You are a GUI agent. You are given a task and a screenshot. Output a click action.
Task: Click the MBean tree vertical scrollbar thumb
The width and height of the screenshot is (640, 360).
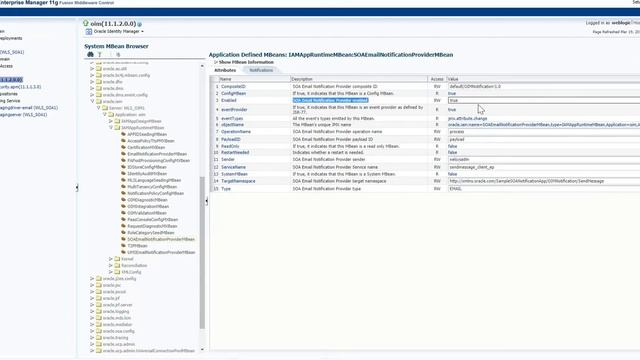(x=202, y=252)
